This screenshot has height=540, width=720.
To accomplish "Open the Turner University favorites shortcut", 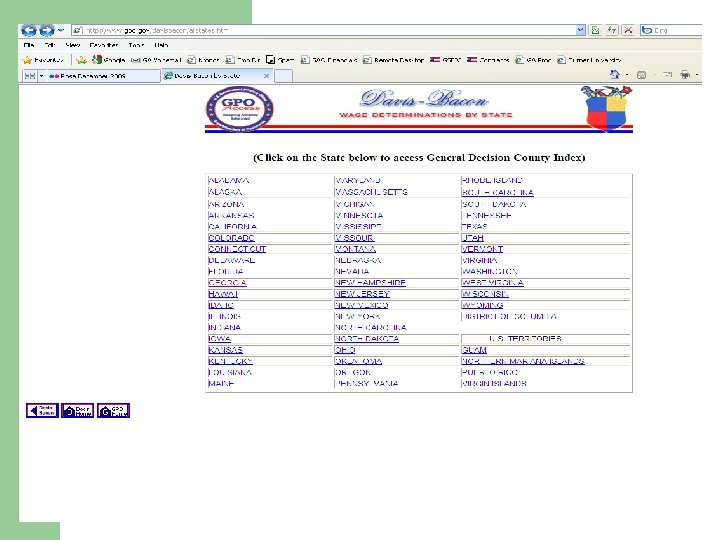I will click(x=590, y=60).
